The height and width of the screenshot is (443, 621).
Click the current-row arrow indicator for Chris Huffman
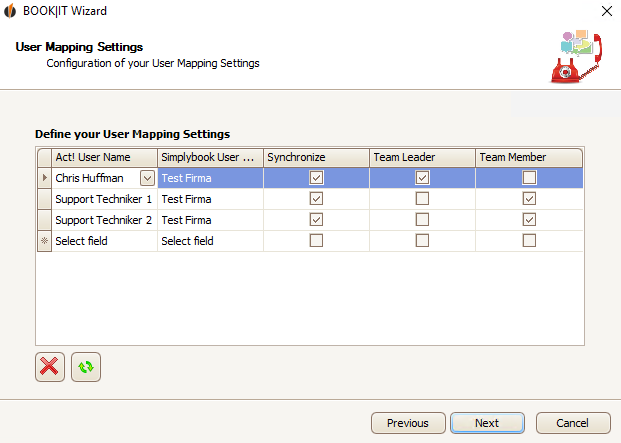pos(44,178)
